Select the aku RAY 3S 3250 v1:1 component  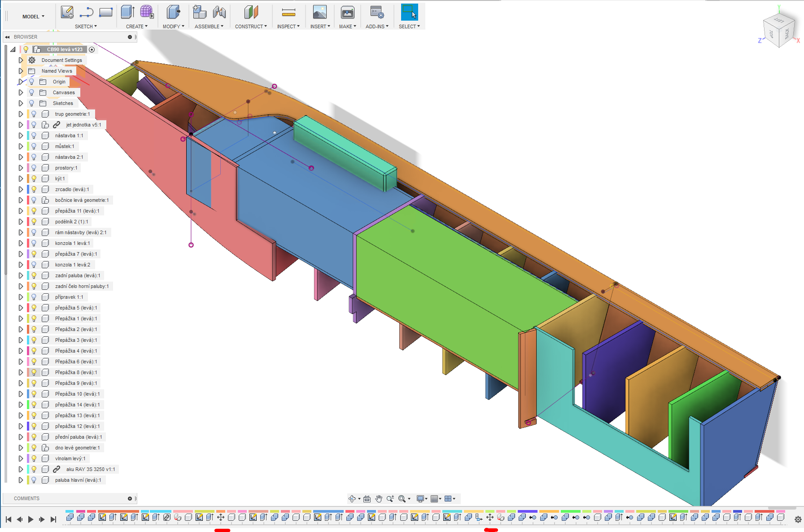tap(90, 469)
